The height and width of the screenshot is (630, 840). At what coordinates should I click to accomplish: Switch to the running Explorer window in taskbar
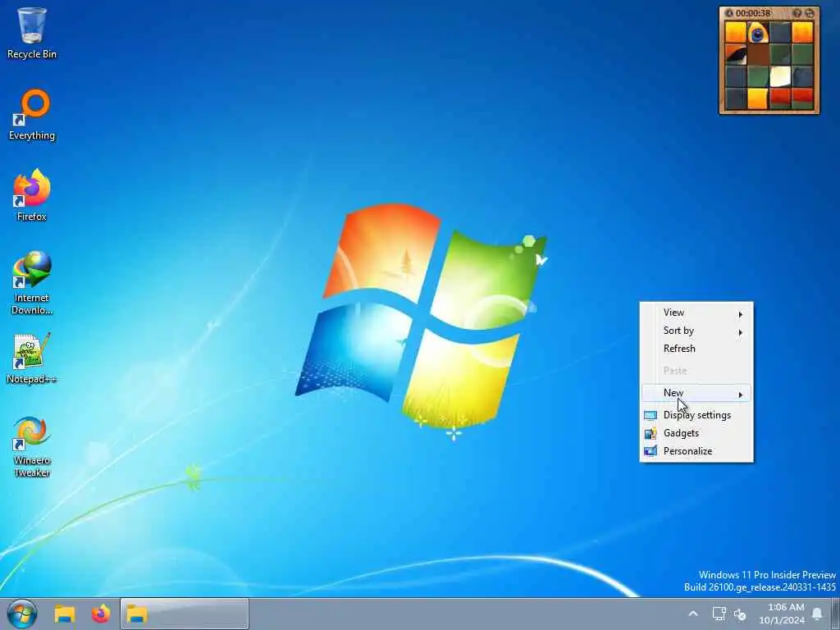tap(185, 614)
